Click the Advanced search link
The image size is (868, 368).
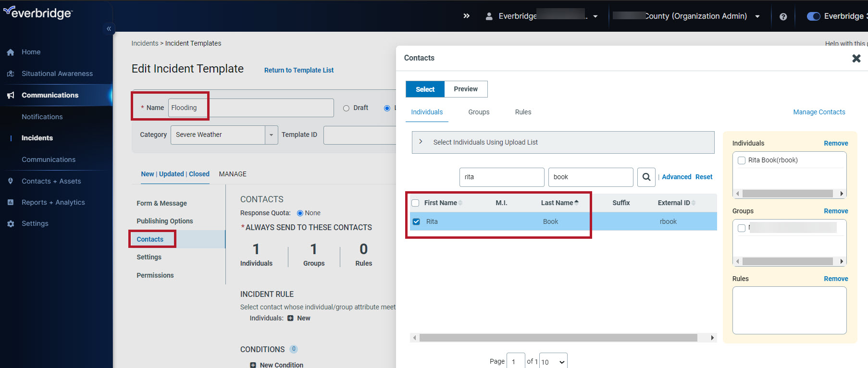[x=676, y=177]
